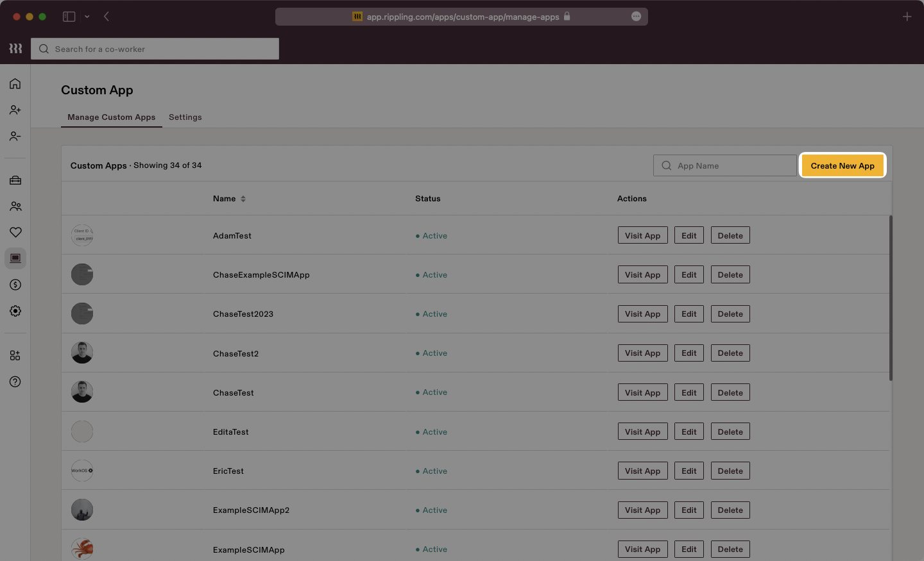Select the onboarding add-person sidebar icon
This screenshot has width=924, height=561.
[15, 110]
